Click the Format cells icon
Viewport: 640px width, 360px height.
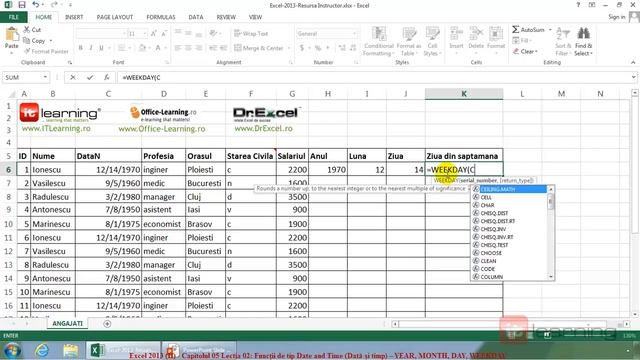coord(496,33)
